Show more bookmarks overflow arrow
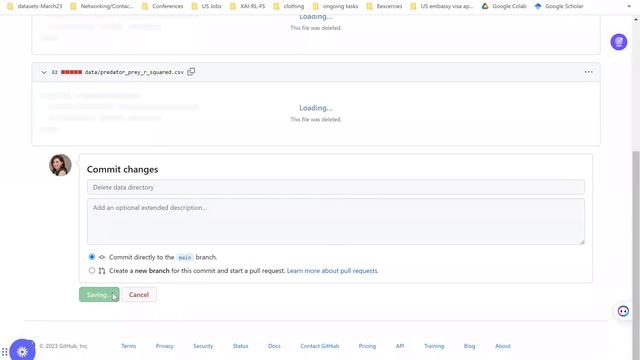 (x=629, y=6)
